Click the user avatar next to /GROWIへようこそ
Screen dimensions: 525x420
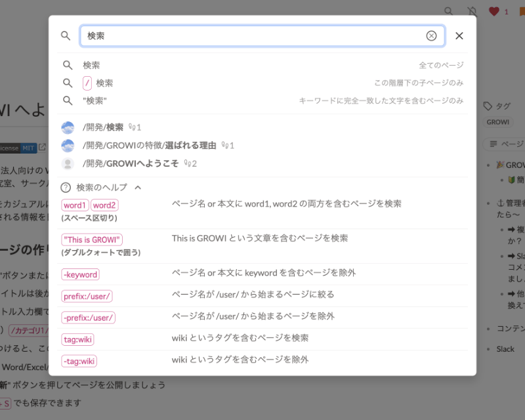68,163
